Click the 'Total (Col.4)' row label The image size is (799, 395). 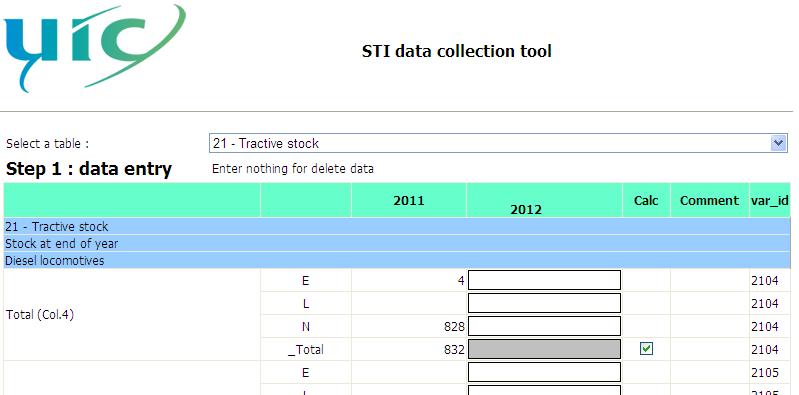click(40, 315)
